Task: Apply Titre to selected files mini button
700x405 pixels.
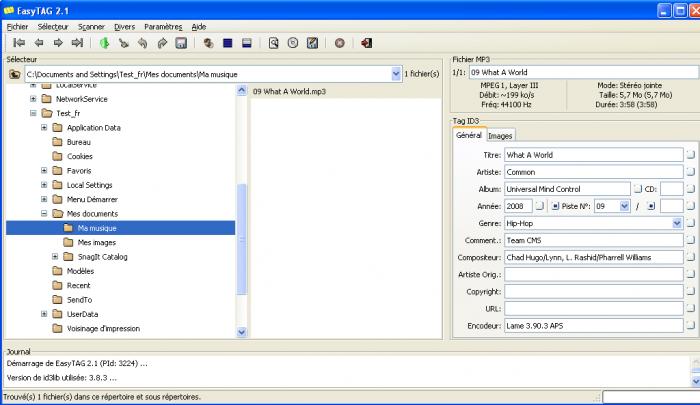Action: click(x=691, y=154)
